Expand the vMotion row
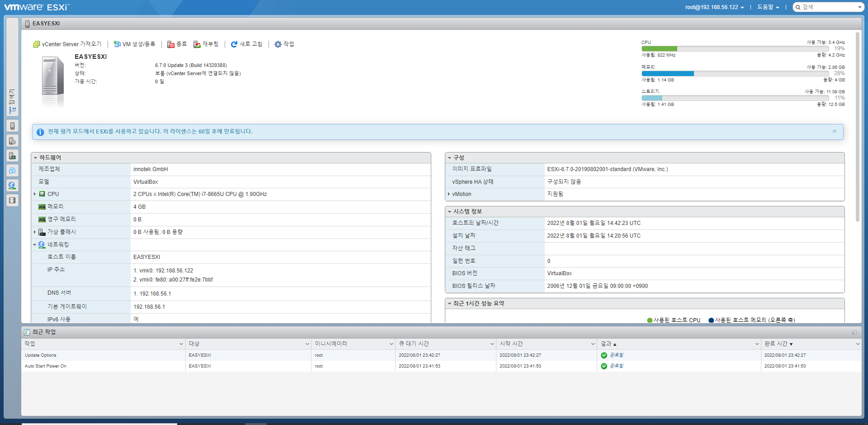Screen dimensions: 868x425 (448, 194)
